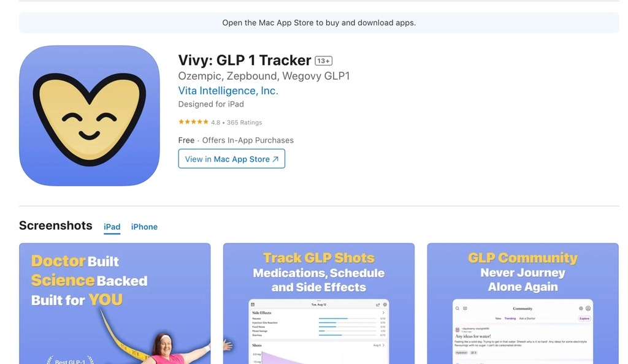
Task: Click the profile avatar icon in the Community screenshot
Action: pos(588,308)
